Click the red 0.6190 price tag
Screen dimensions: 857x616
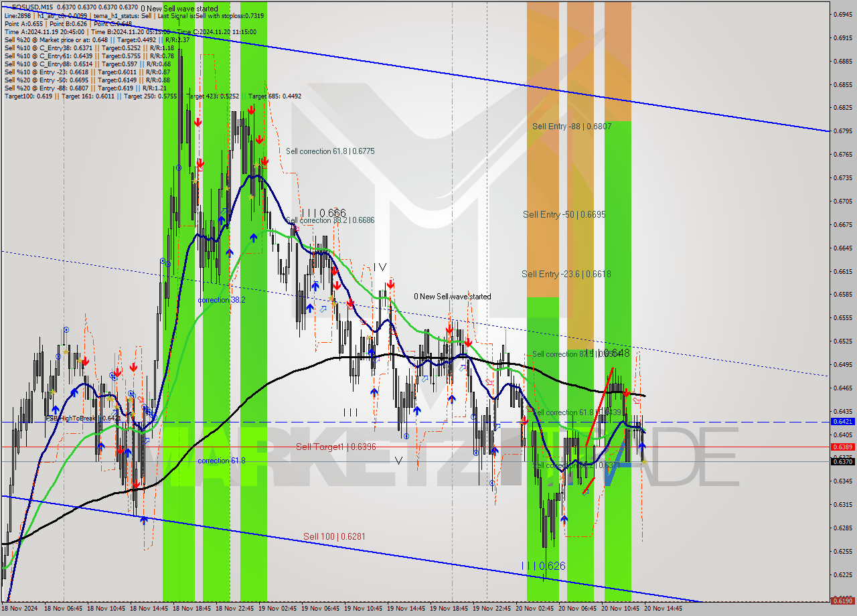[x=842, y=601]
